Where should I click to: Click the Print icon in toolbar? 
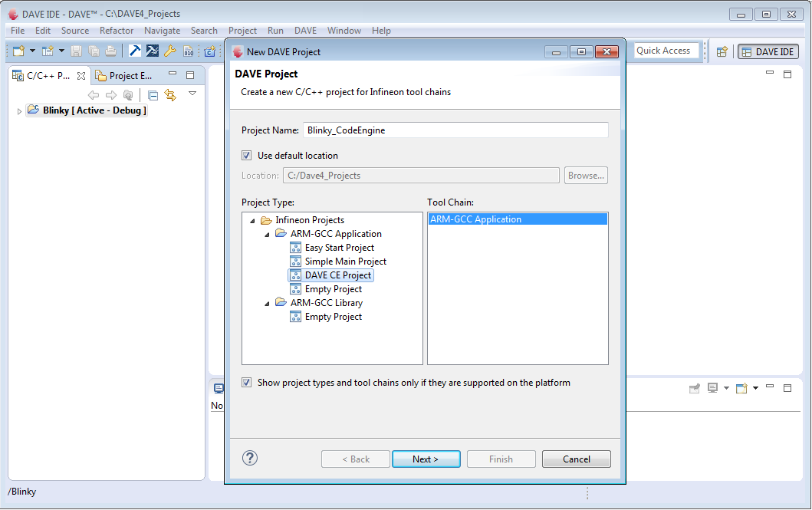click(111, 51)
